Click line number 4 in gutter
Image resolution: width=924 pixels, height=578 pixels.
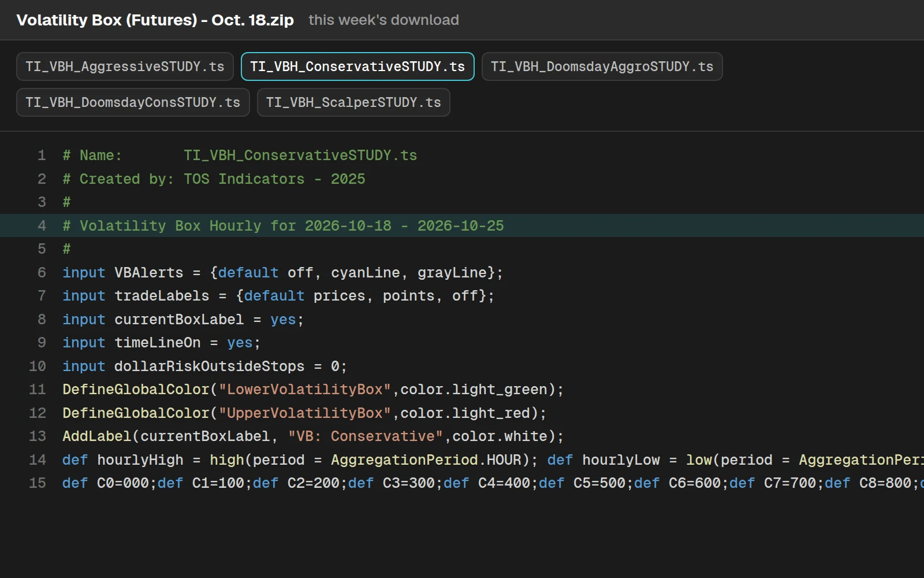pos(42,226)
